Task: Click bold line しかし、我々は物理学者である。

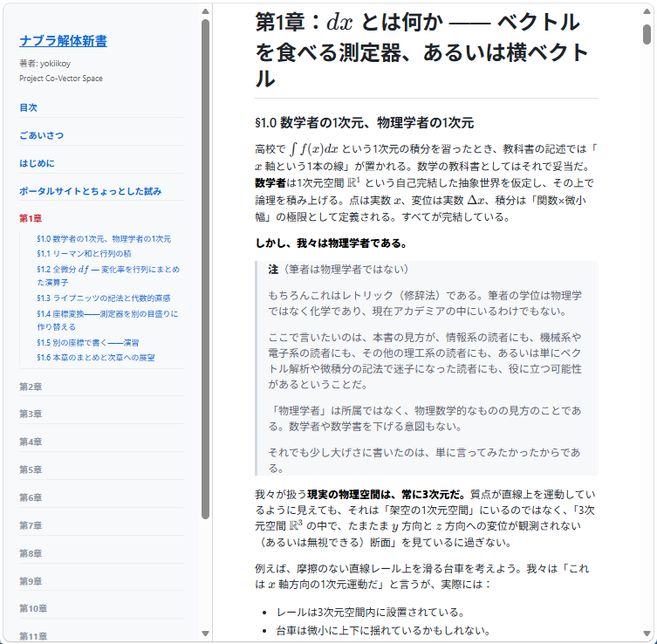Action: click(332, 243)
